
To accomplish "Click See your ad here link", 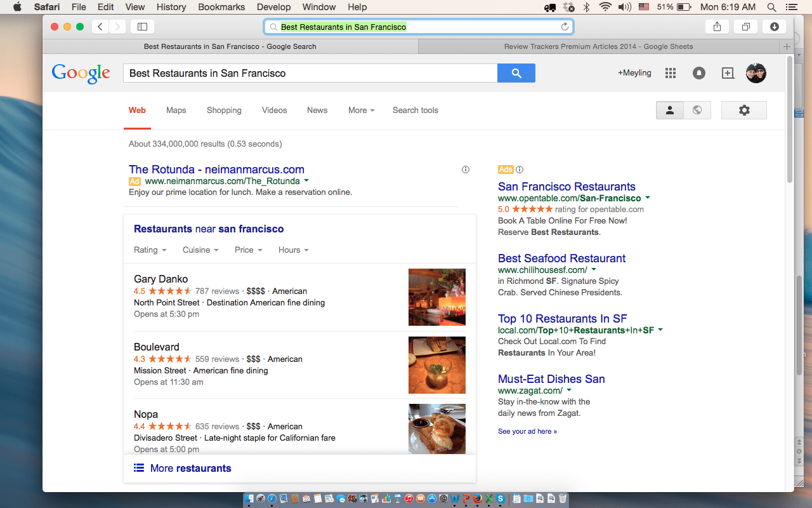I will (527, 431).
